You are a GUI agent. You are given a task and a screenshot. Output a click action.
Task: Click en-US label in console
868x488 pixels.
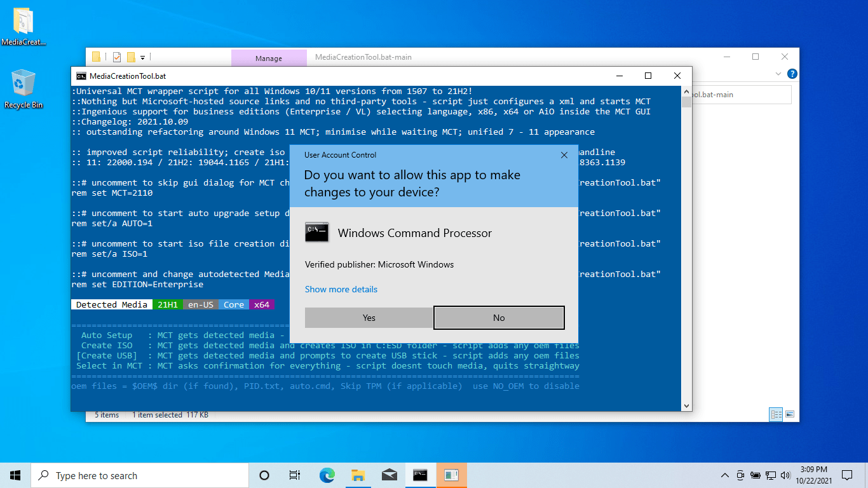pos(201,305)
